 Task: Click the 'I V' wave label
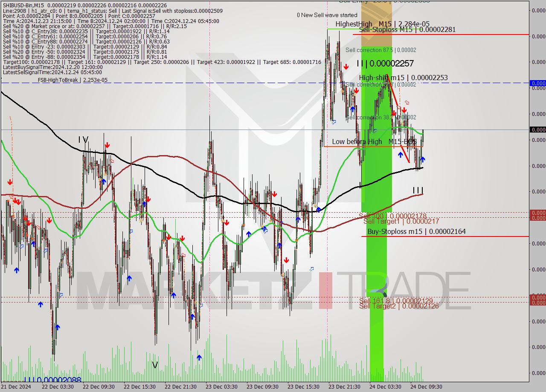click(83, 140)
